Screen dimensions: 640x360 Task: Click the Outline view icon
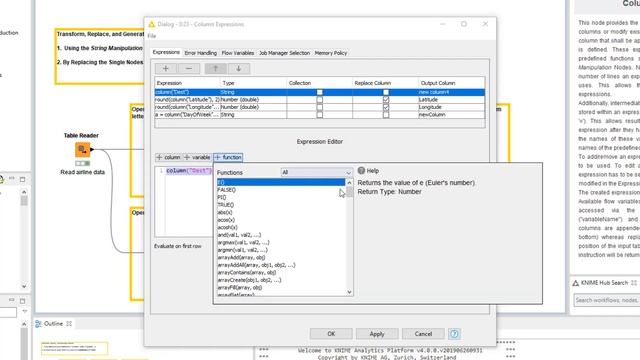coord(38,324)
